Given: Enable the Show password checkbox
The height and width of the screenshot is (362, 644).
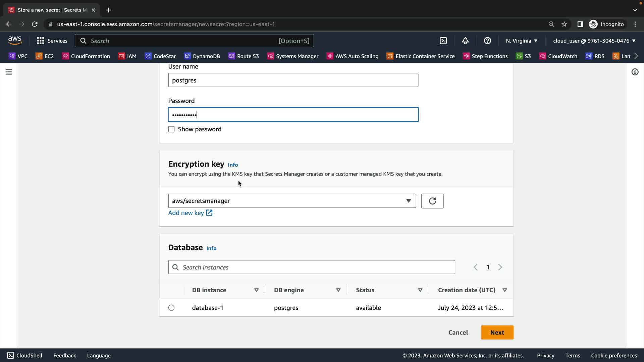Looking at the screenshot, I should point(171,129).
